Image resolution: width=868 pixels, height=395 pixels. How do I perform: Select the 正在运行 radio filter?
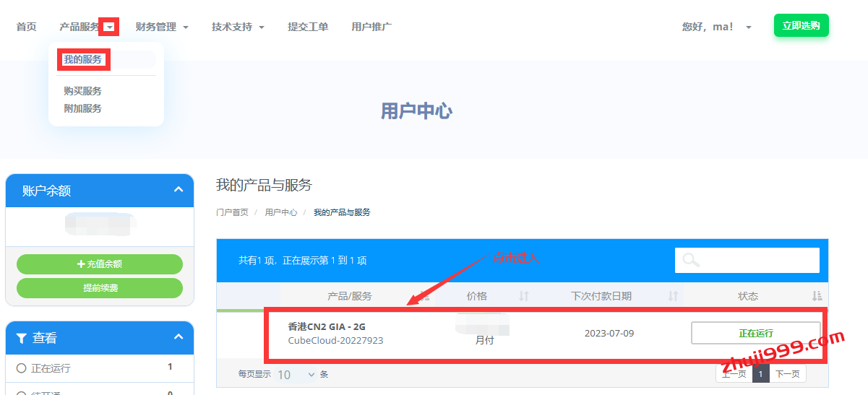[x=21, y=368]
